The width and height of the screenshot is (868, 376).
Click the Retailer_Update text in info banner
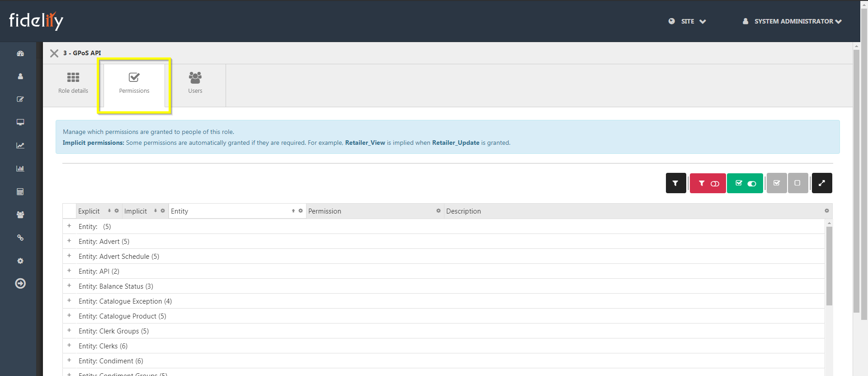(x=456, y=143)
